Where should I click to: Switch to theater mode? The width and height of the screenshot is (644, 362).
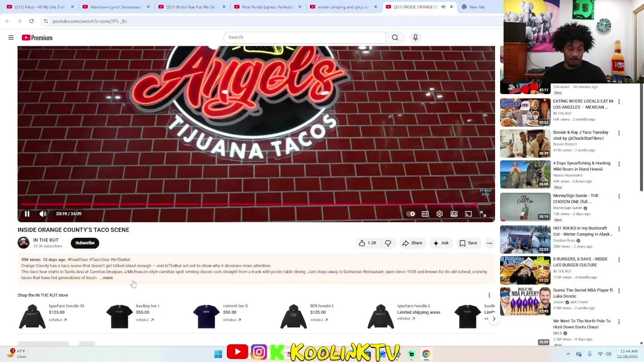tap(454, 214)
